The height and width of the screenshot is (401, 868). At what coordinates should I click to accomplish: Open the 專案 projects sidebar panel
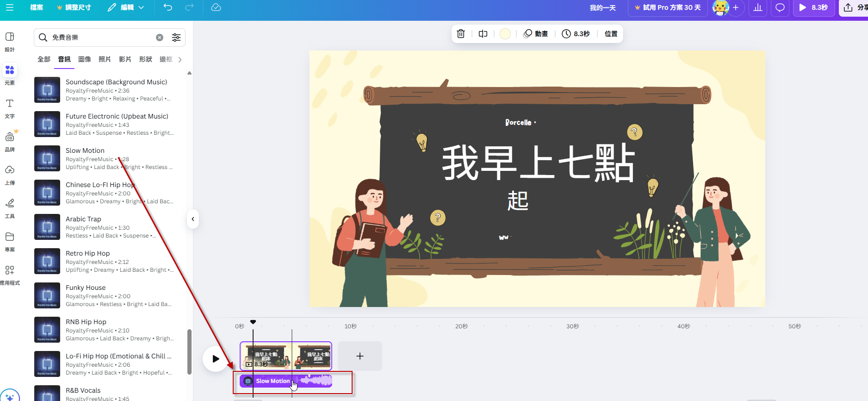tap(10, 242)
